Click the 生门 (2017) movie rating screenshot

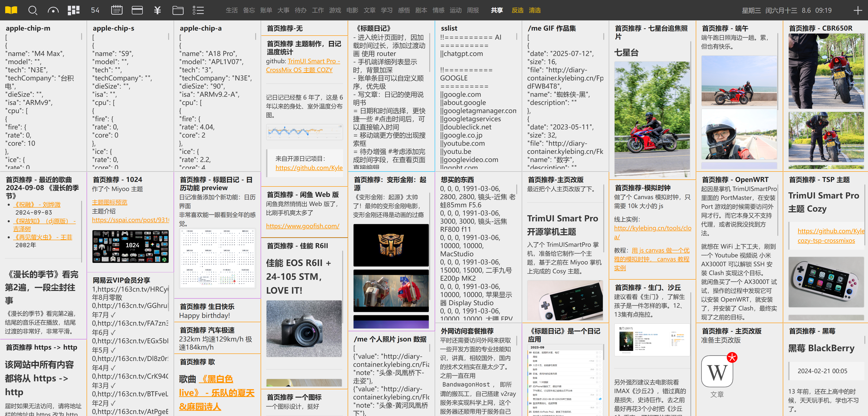652,340
